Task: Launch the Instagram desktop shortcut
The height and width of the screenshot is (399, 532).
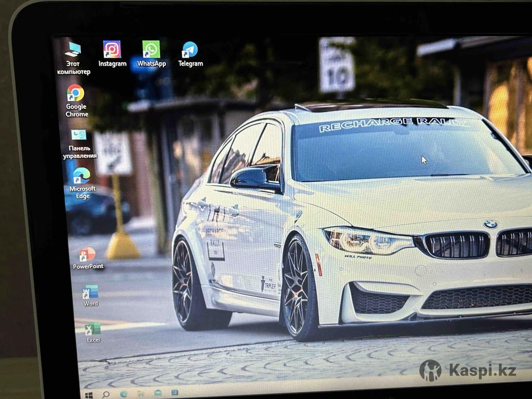Action: 112,50
